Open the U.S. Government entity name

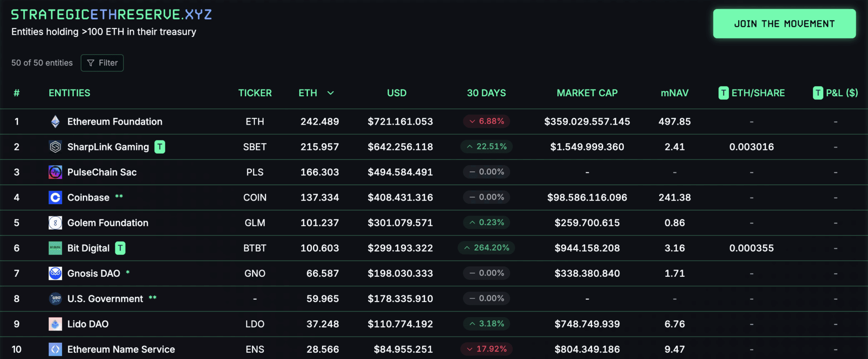[105, 298]
